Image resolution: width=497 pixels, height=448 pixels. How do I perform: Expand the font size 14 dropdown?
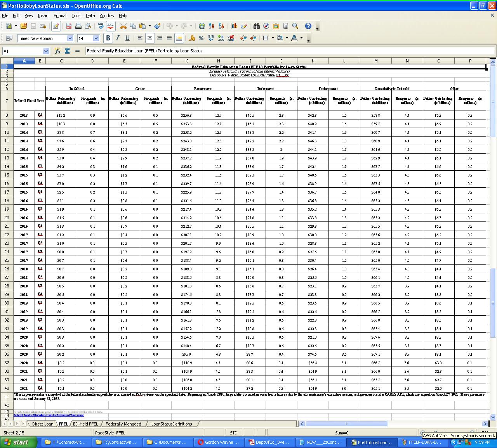[96, 38]
